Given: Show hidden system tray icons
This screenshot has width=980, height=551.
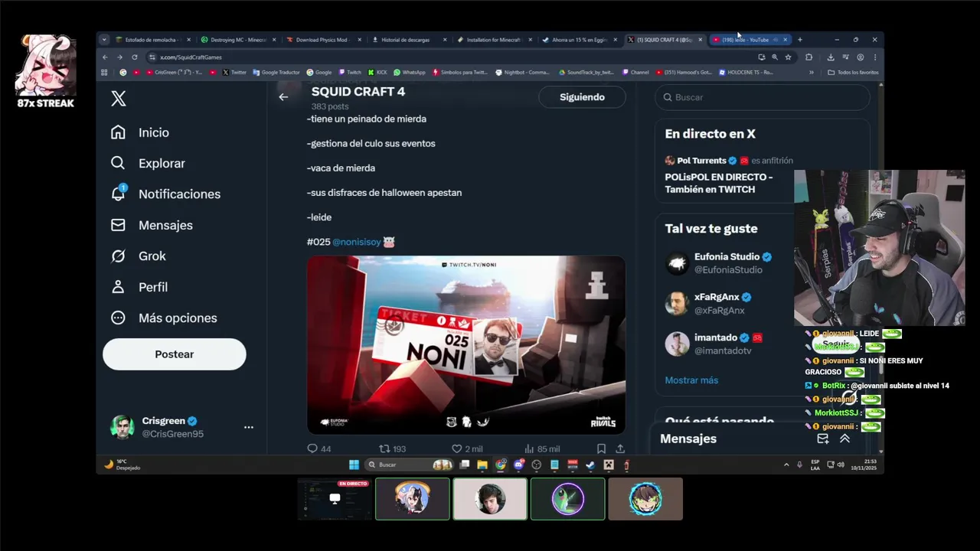Looking at the screenshot, I should click(786, 465).
